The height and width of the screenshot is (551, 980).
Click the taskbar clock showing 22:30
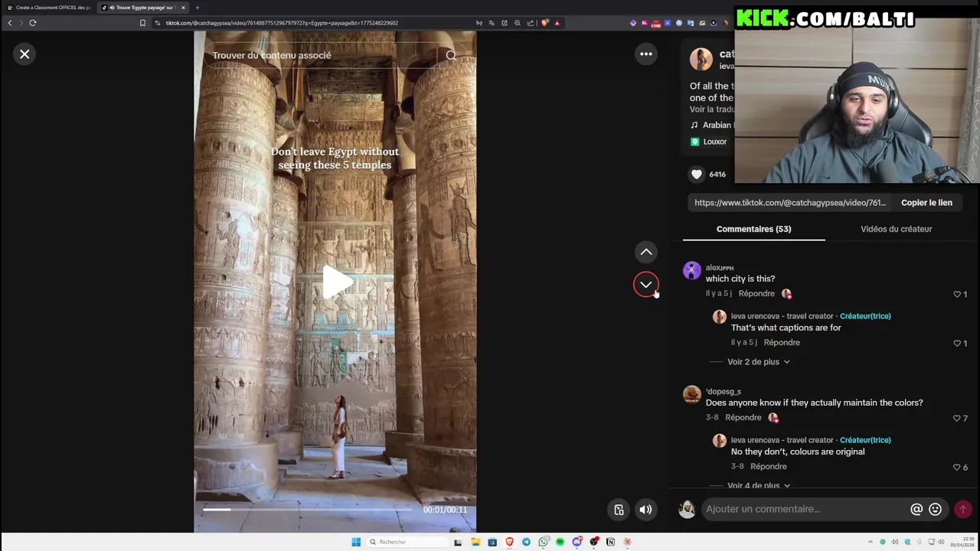[x=962, y=542]
